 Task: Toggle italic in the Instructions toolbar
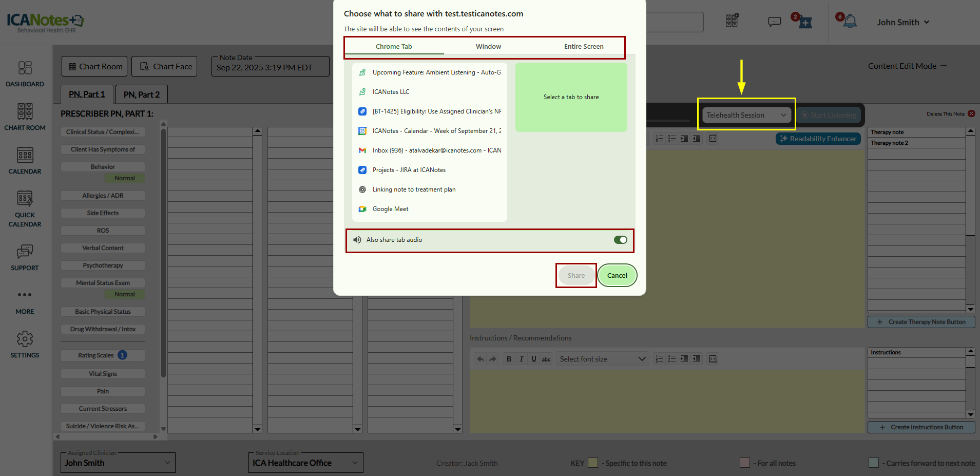[522, 359]
